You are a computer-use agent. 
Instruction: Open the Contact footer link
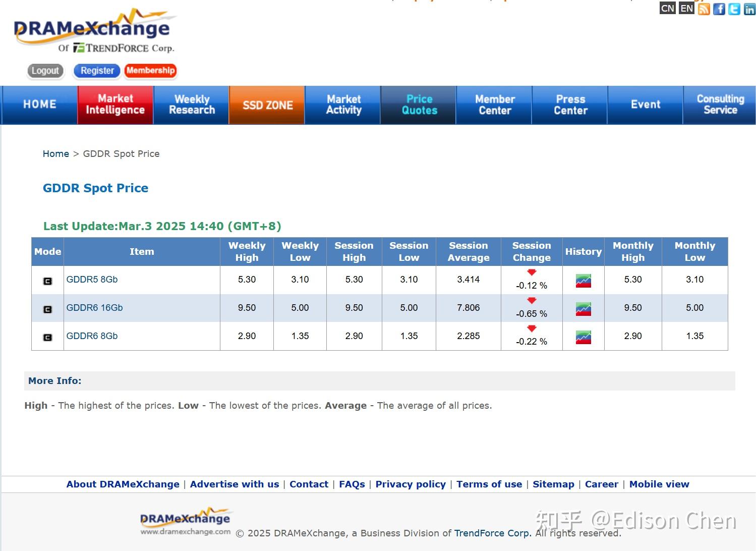click(x=309, y=484)
